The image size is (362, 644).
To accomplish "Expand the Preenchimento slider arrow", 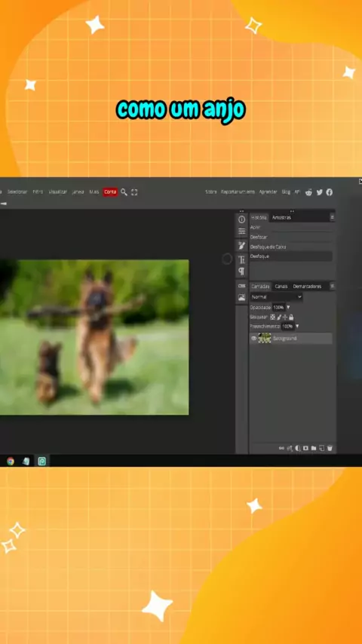I will click(x=297, y=327).
